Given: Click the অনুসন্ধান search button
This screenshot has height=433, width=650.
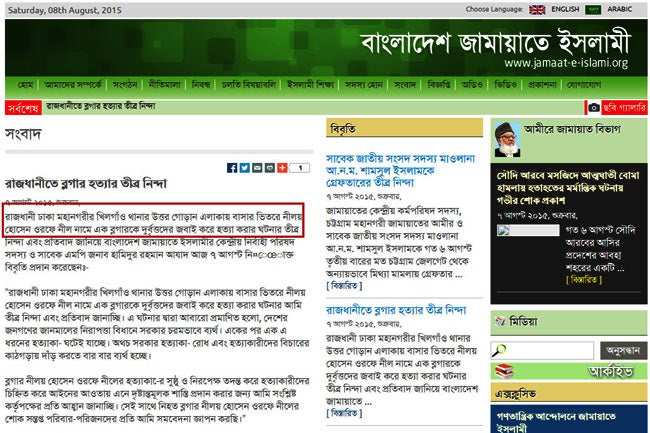Looking at the screenshot, I should (x=623, y=351).
